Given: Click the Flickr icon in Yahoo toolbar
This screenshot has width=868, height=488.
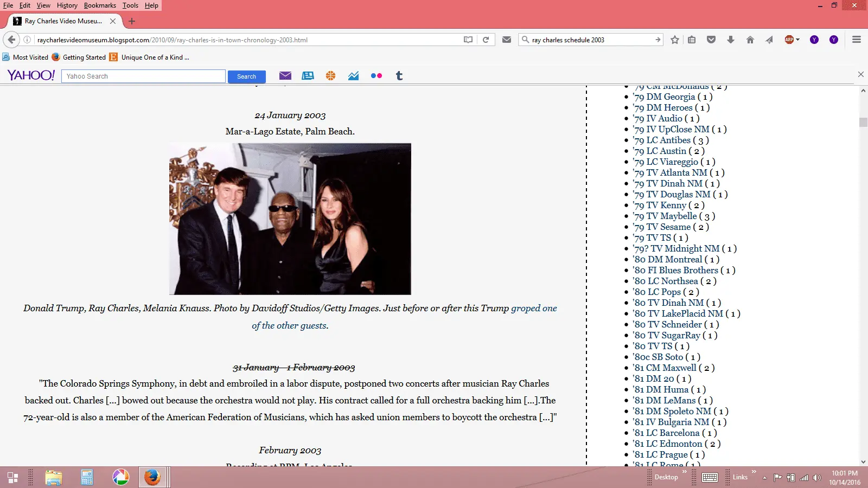Looking at the screenshot, I should click(x=376, y=76).
